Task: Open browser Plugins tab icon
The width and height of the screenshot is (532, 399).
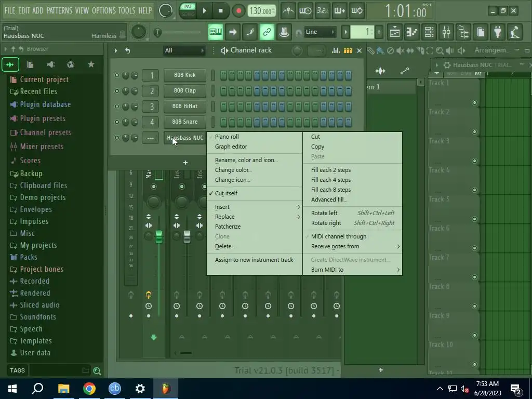Action: pyautogui.click(x=50, y=64)
